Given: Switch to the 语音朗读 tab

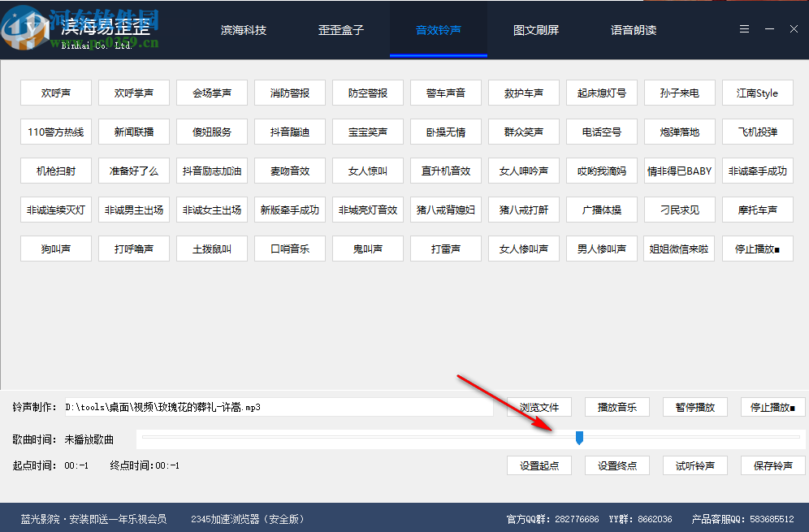Looking at the screenshot, I should [633, 29].
